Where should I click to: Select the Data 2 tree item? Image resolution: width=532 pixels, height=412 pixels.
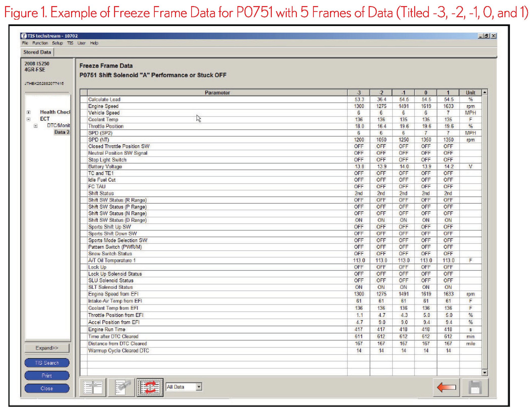click(62, 132)
